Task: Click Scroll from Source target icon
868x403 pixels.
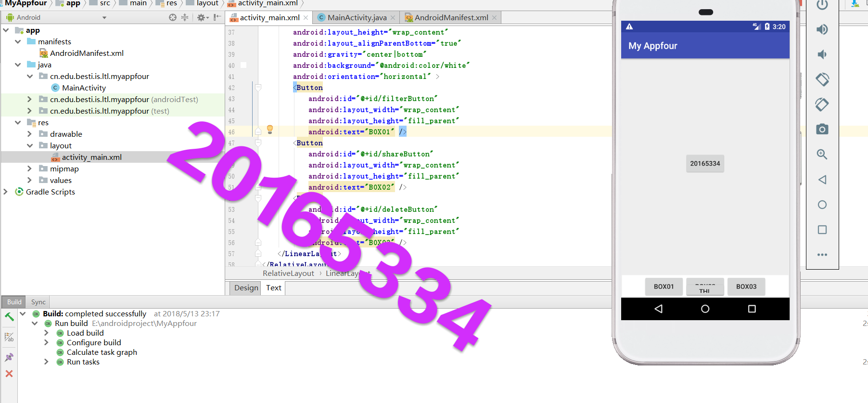Action: (x=173, y=17)
